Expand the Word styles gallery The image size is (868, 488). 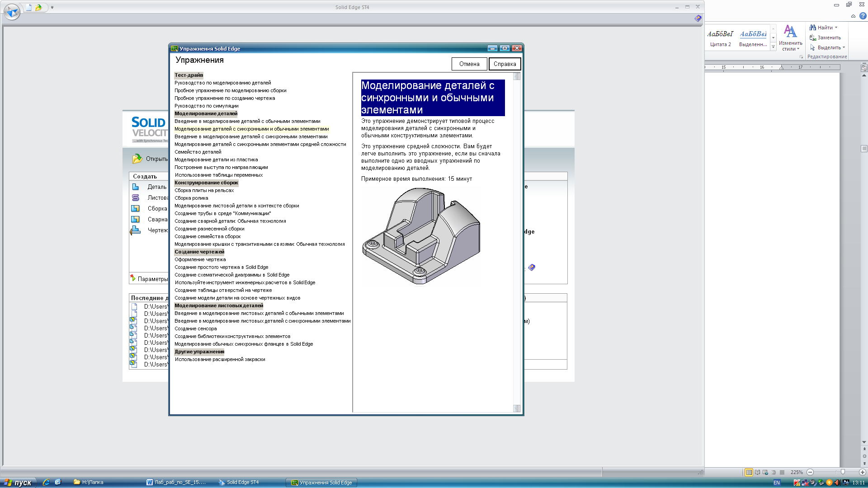pyautogui.click(x=773, y=47)
